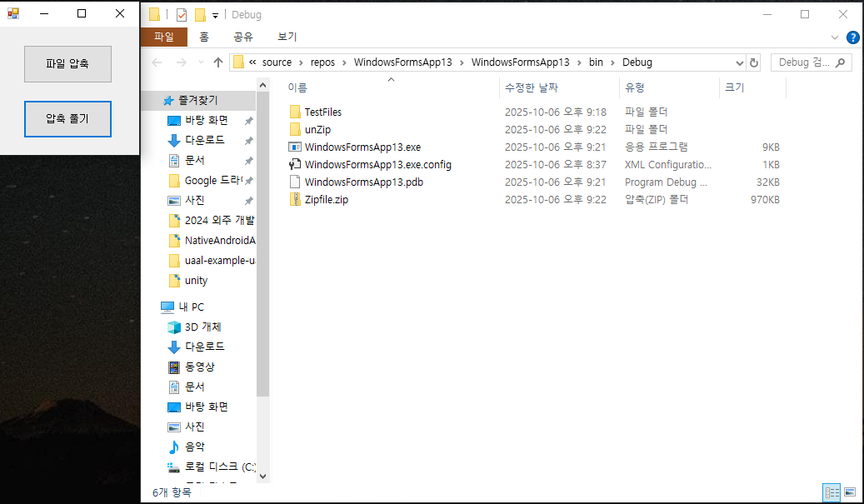The width and height of the screenshot is (864, 504).
Task: Go up one folder level
Action: pyautogui.click(x=218, y=62)
